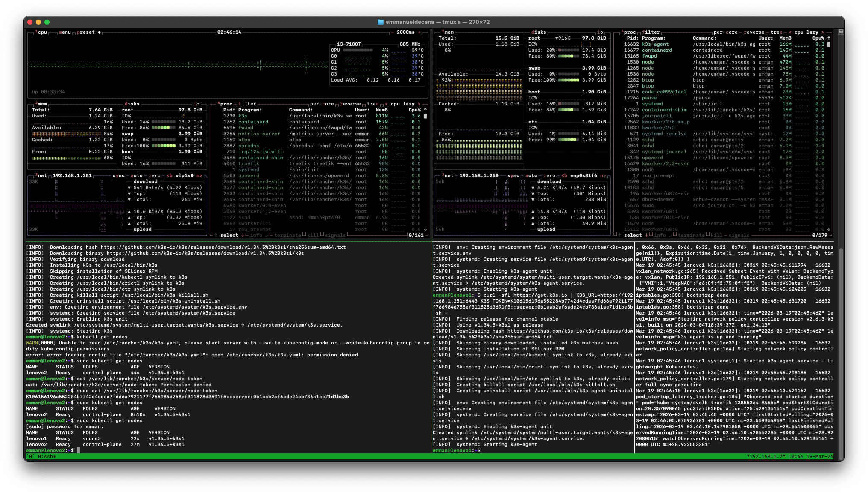The height and width of the screenshot is (493, 868).
Task: Toggle the cpu box label in the left btop
Action: [41, 32]
